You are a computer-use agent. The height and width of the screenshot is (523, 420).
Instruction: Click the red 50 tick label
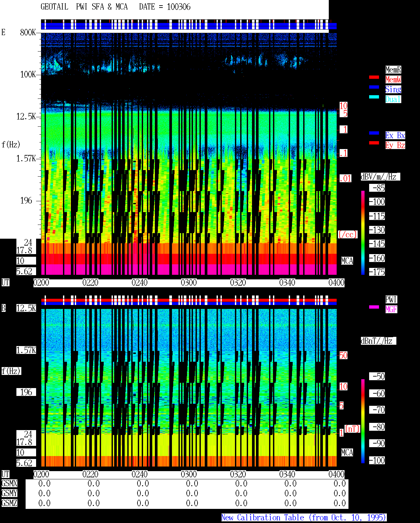pos(343,355)
